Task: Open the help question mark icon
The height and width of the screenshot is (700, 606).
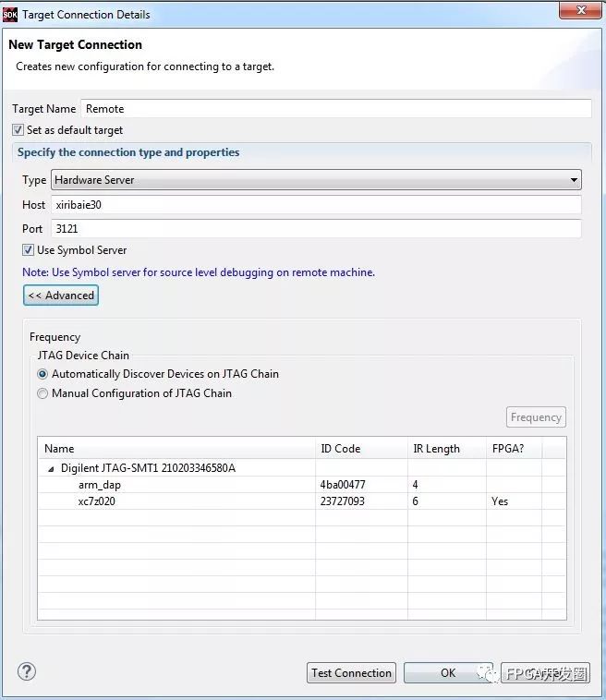Action: click(x=27, y=671)
